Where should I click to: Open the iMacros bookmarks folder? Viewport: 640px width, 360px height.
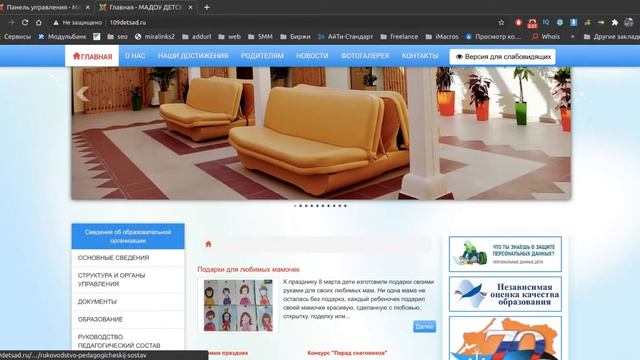442,36
